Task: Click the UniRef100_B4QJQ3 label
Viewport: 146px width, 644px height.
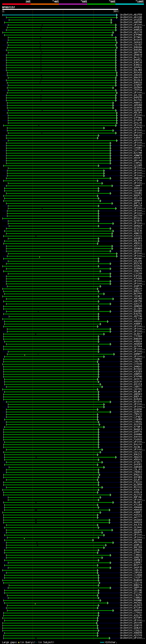Action: (131, 135)
